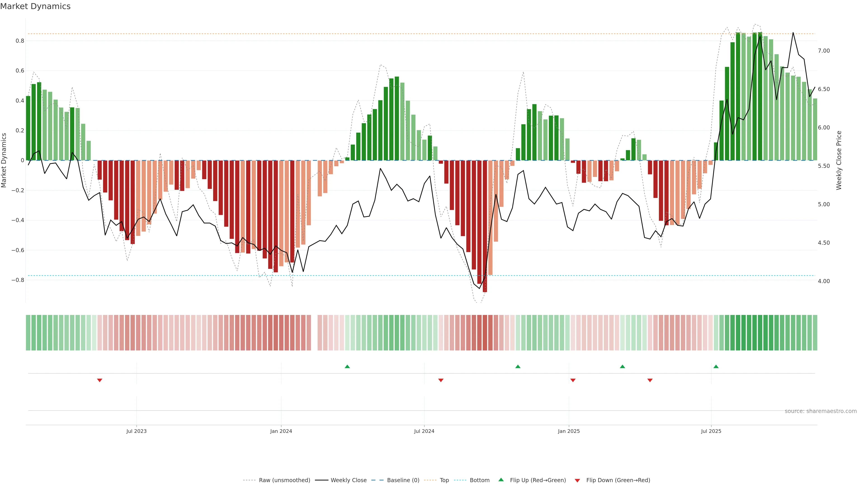Click the first green flip-up triangle marker
This screenshot has width=868, height=488.
[x=347, y=366]
